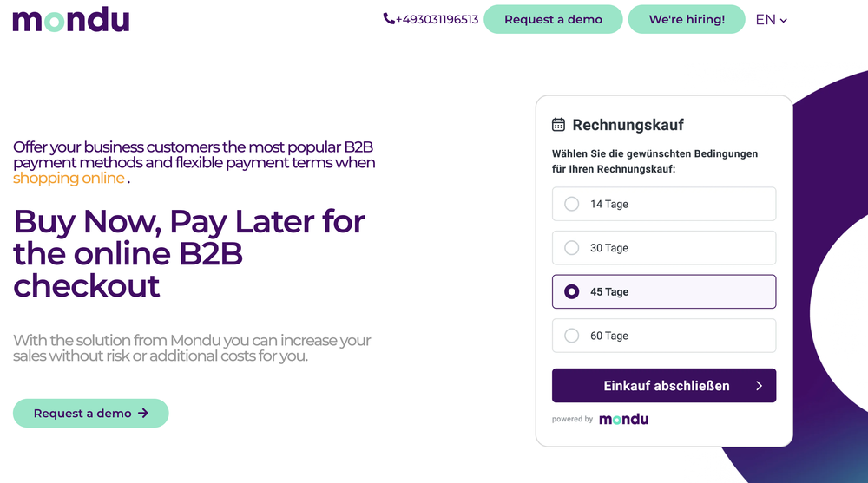
Task: Click the header Request a demo button
Action: [x=553, y=19]
